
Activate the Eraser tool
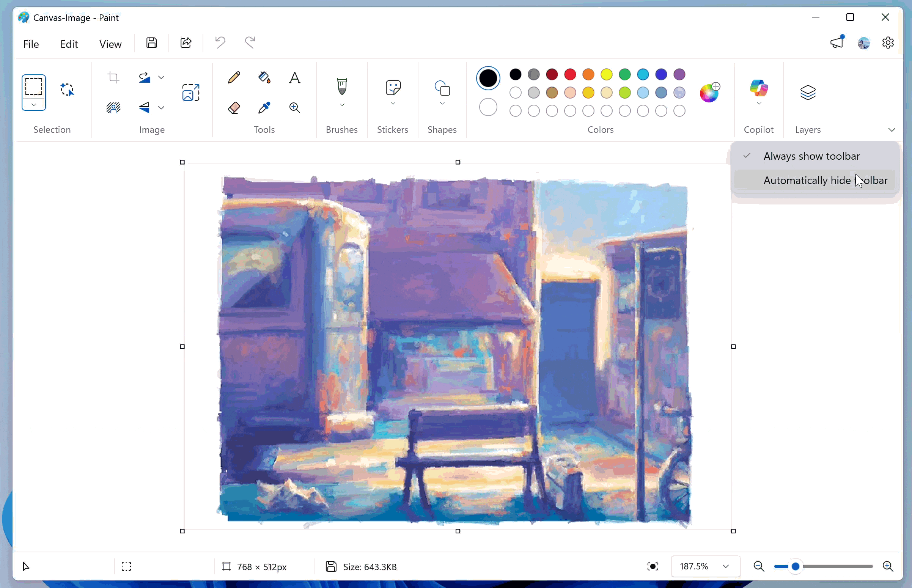234,108
